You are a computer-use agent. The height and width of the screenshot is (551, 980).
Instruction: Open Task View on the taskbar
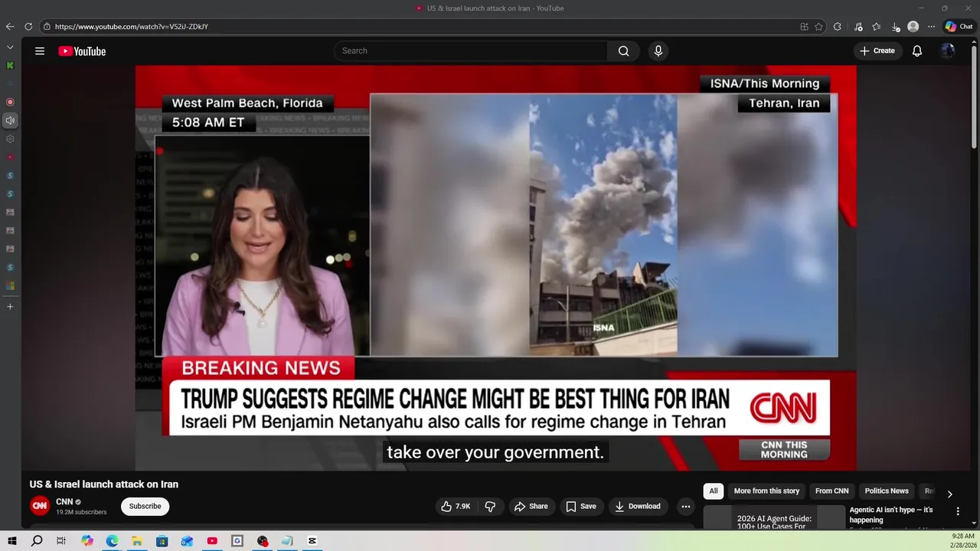point(61,541)
